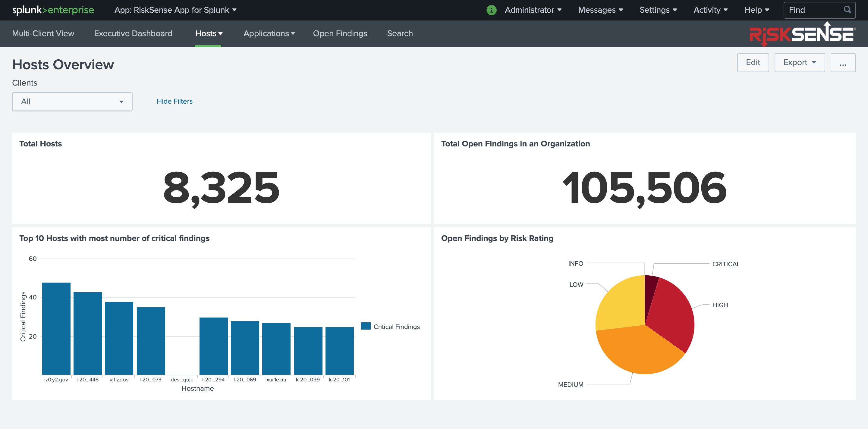Click the l-20...069 bar

(x=245, y=348)
